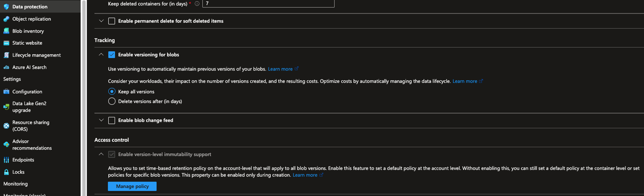Click the Azure AI Search icon
The image size is (644, 196).
(6, 67)
